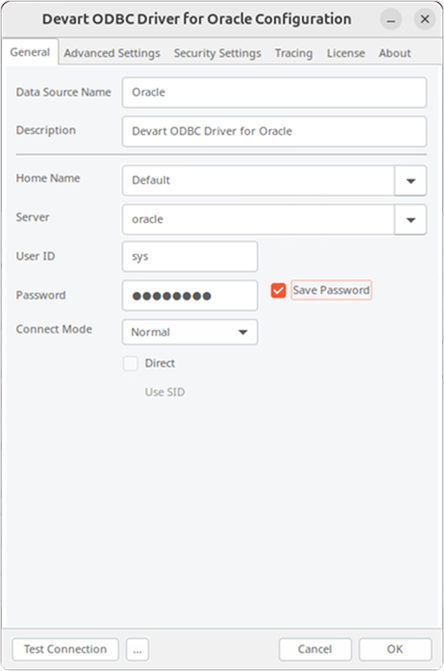The height and width of the screenshot is (671, 444).
Task: Click the Connect Mode label
Action: pos(54,329)
